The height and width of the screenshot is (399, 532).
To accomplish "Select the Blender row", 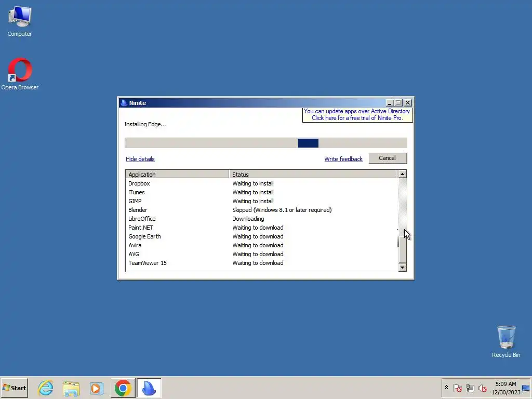I will [261, 210].
